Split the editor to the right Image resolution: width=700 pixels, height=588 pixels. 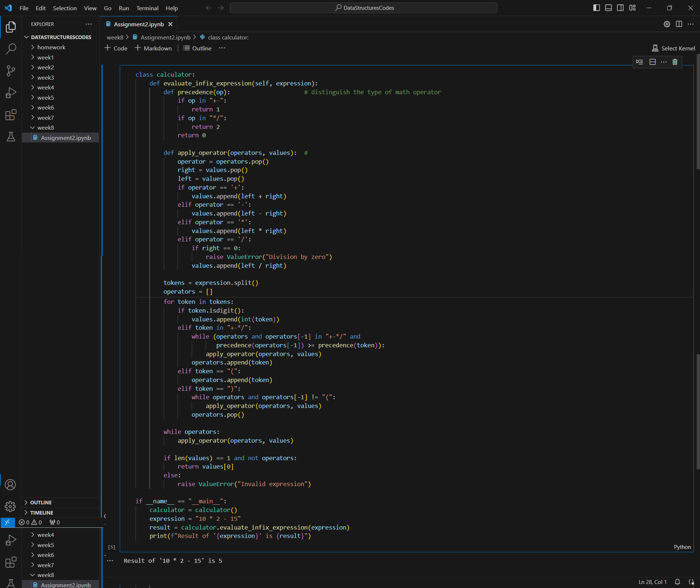679,24
